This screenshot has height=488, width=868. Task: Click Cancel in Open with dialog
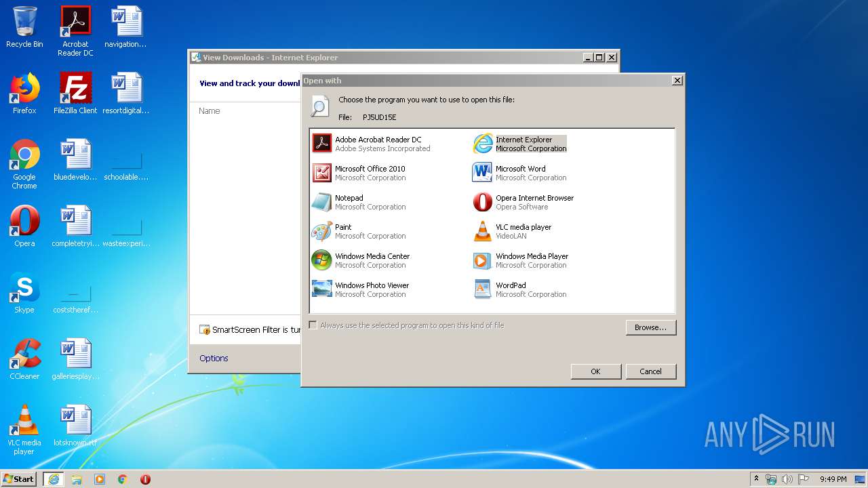[x=650, y=371]
